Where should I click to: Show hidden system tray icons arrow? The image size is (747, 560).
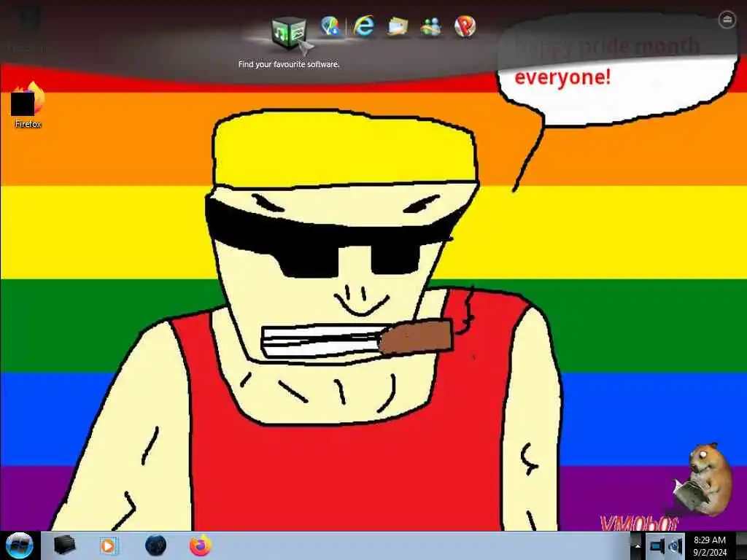click(638, 546)
